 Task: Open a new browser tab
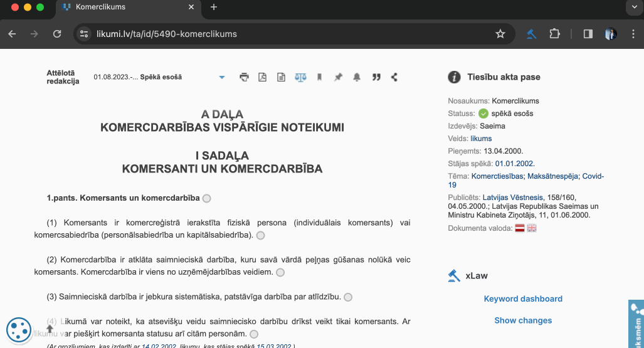[214, 7]
